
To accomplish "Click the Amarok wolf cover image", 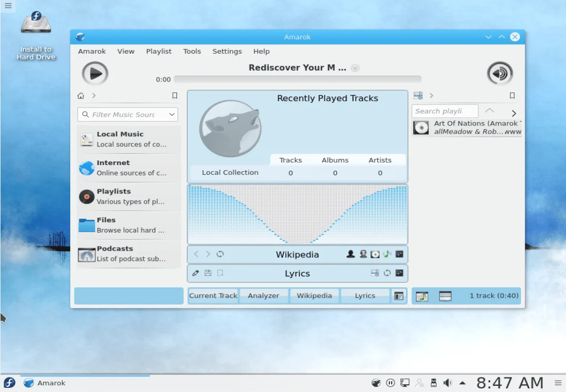I will click(230, 128).
